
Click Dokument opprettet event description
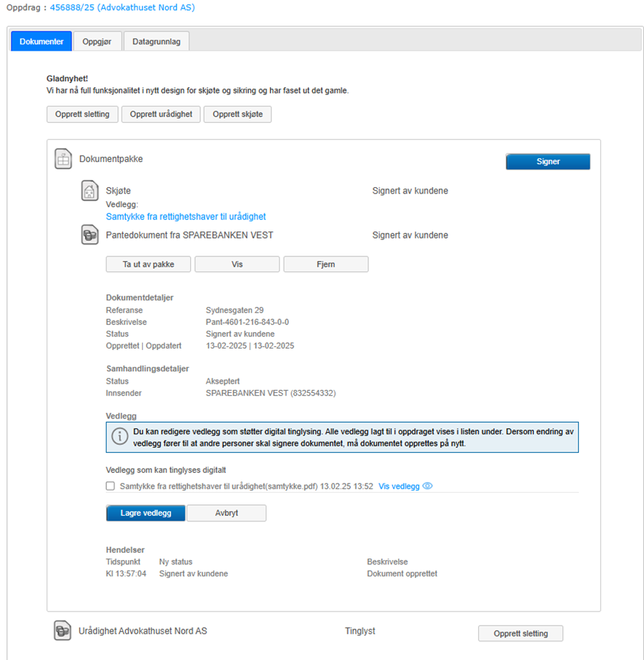[402, 574]
